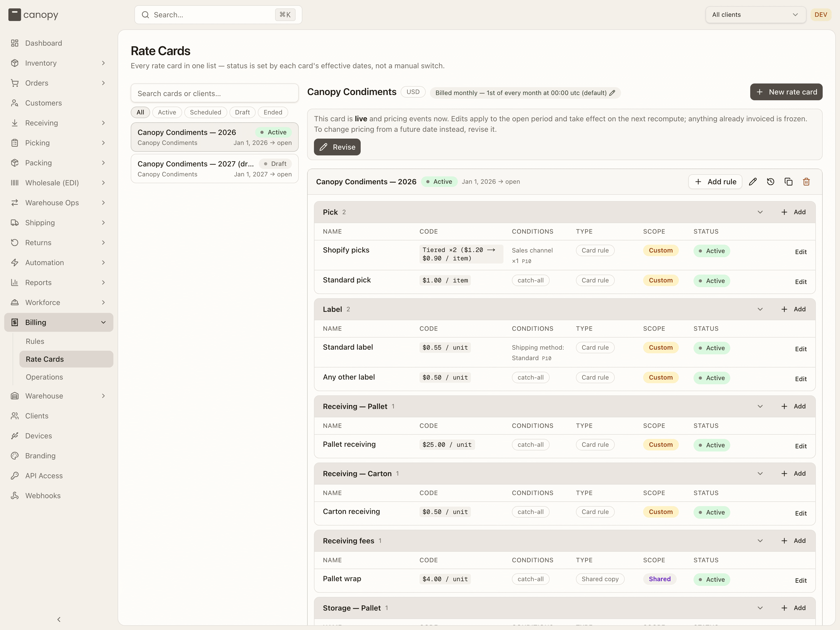Open the All clients dropdown
Image resolution: width=840 pixels, height=630 pixels.
[755, 15]
